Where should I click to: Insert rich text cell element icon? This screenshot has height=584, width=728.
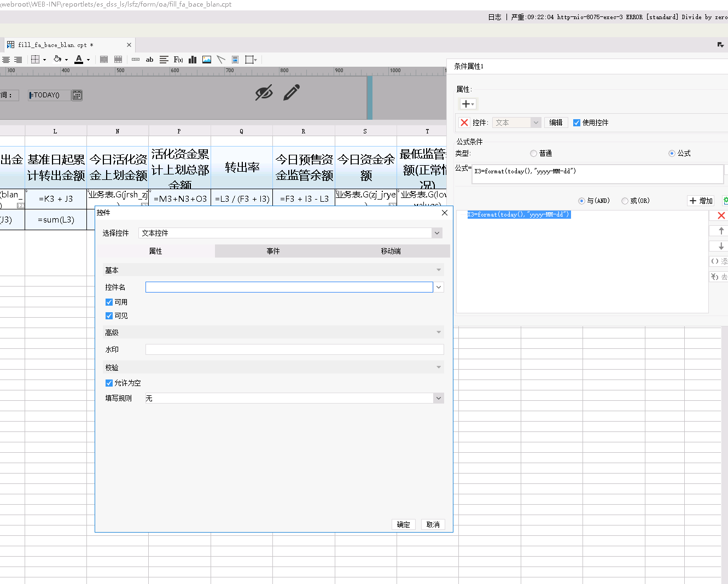(x=164, y=60)
